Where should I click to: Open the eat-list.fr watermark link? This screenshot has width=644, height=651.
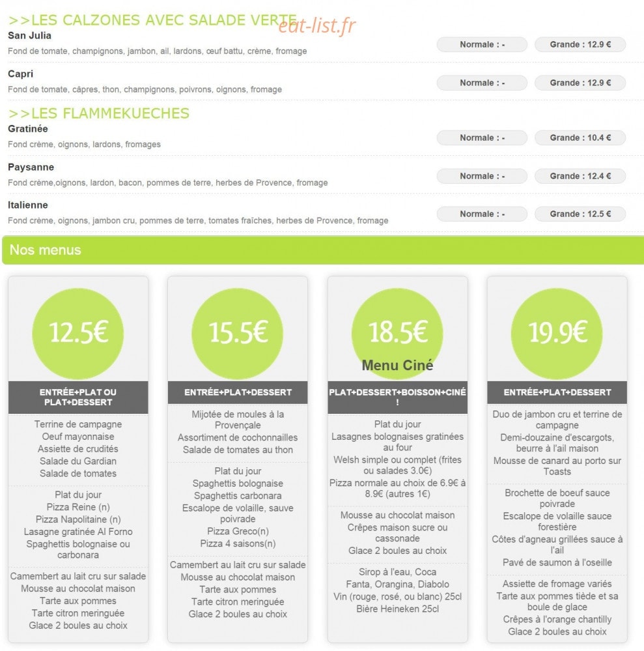coord(317,25)
